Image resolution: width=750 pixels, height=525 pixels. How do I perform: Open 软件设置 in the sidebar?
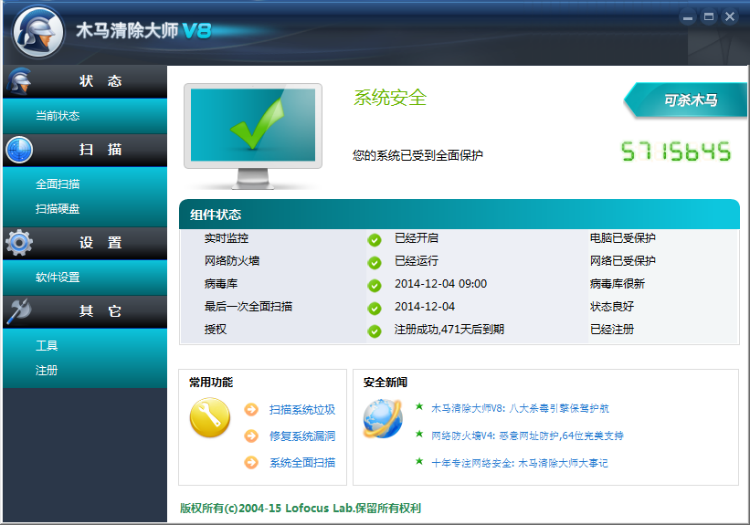tap(57, 277)
